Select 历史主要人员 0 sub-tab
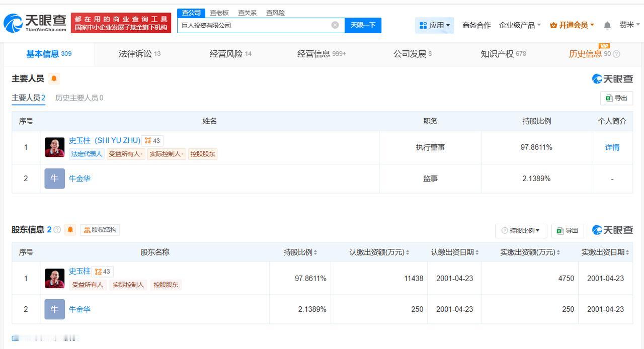This screenshot has width=644, height=349. click(x=79, y=98)
